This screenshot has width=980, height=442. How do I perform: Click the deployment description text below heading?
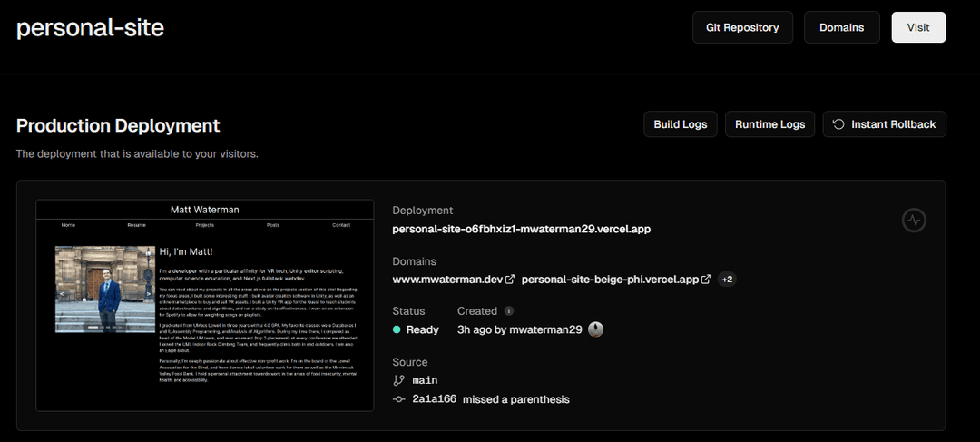137,153
